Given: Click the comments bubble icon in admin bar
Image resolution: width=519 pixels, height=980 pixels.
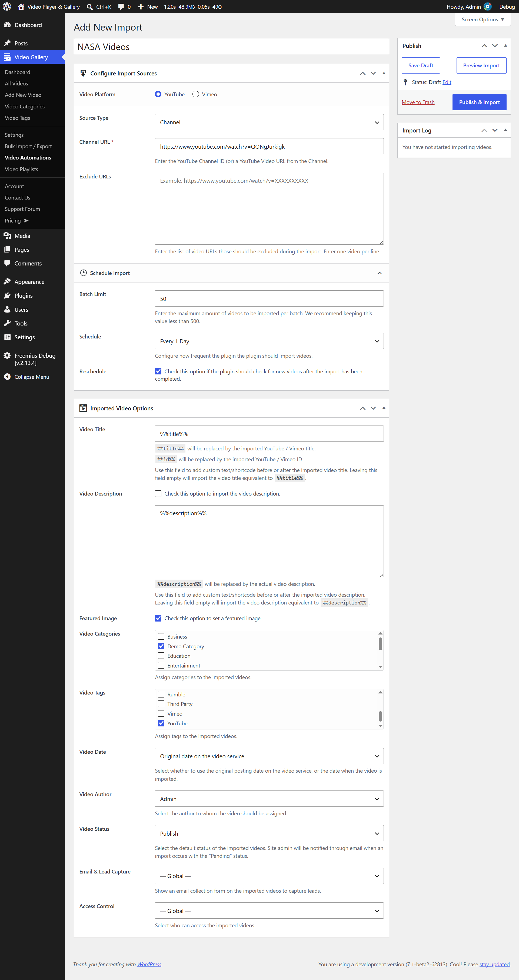Looking at the screenshot, I should click(x=121, y=6).
